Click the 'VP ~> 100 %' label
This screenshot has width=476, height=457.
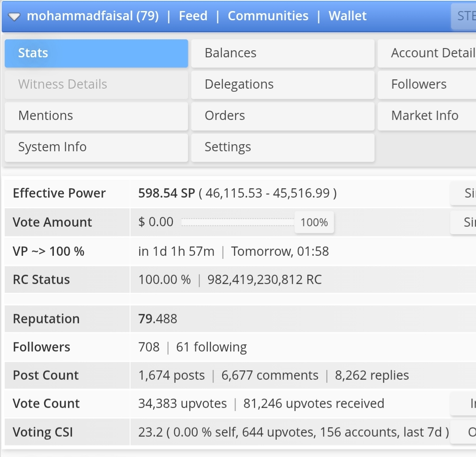point(49,251)
